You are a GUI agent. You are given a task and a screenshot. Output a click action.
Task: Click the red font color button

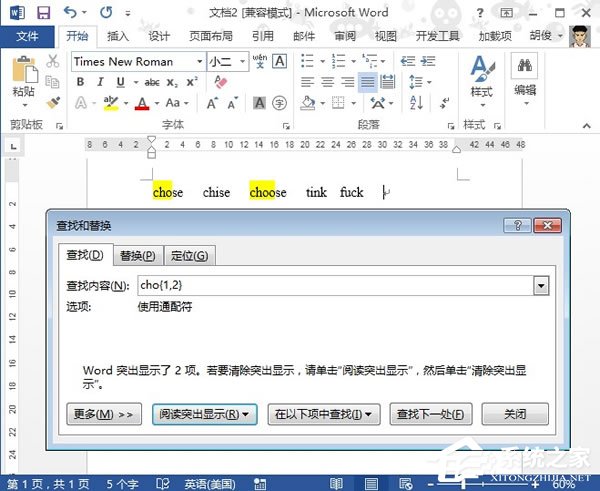pos(142,103)
